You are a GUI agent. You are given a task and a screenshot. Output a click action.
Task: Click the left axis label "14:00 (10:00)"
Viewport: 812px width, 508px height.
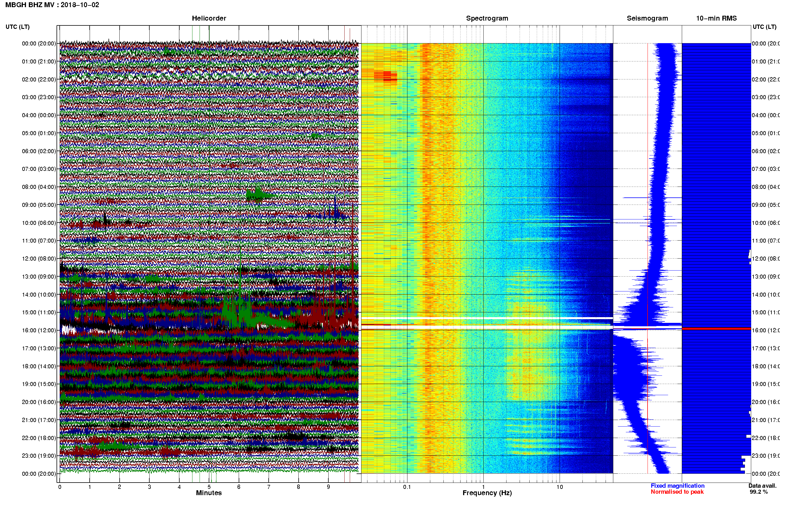(39, 295)
